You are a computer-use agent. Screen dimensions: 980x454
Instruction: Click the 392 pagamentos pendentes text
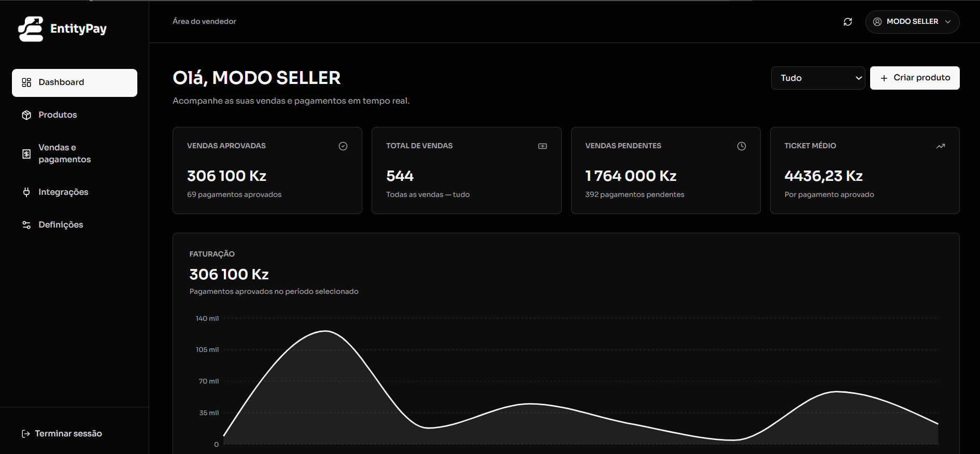click(x=635, y=195)
